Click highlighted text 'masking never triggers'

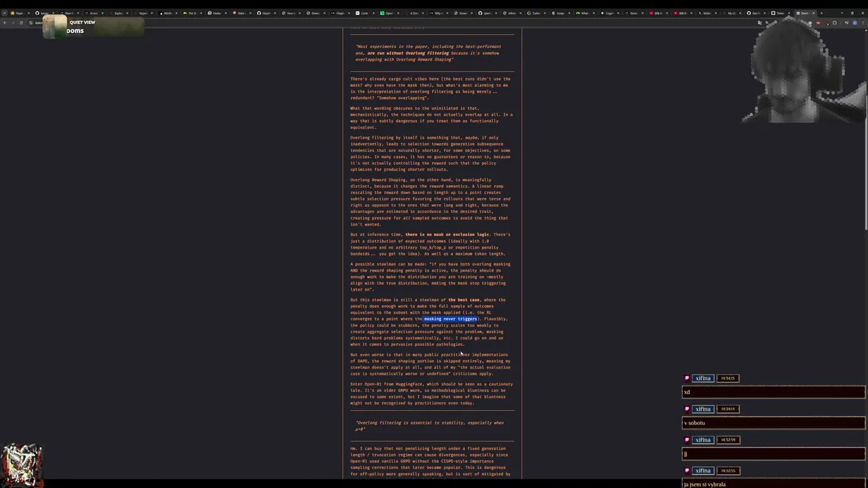pos(450,319)
